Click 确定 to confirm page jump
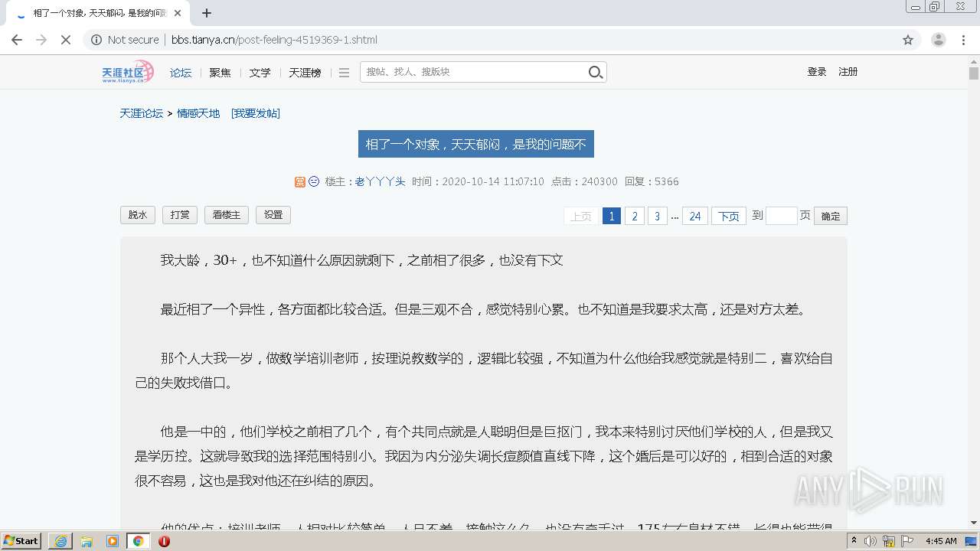The width and height of the screenshot is (980, 551). click(831, 216)
